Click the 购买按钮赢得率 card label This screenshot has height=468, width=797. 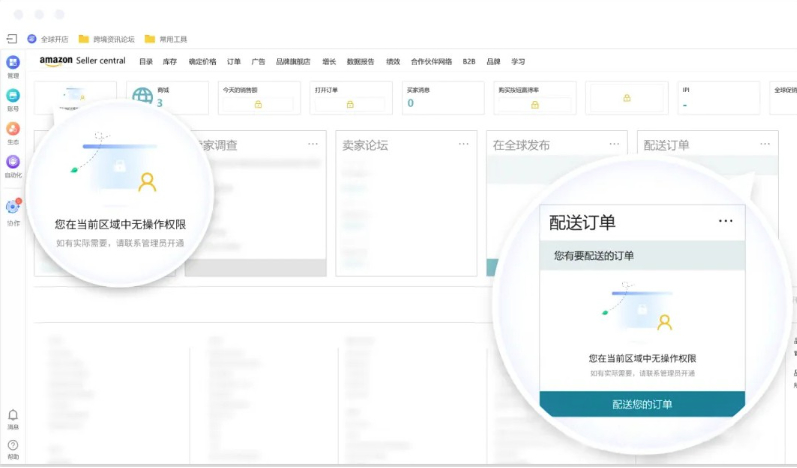click(x=518, y=90)
